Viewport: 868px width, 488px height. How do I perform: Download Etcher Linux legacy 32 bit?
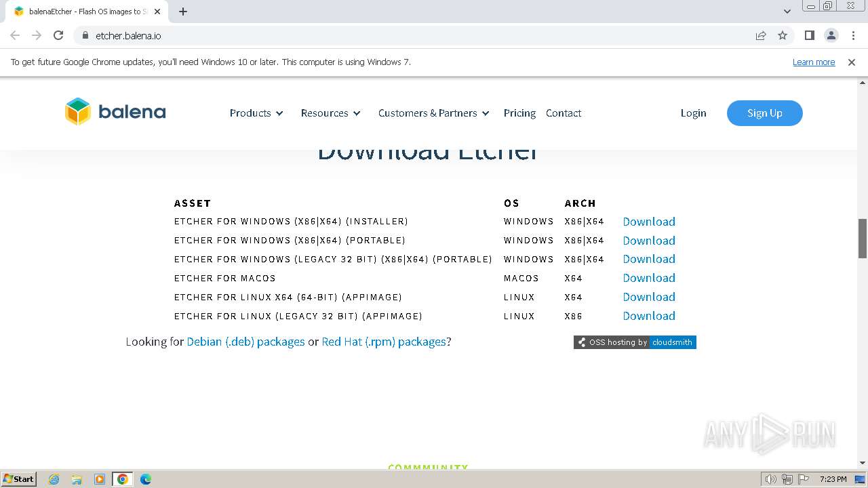point(649,316)
